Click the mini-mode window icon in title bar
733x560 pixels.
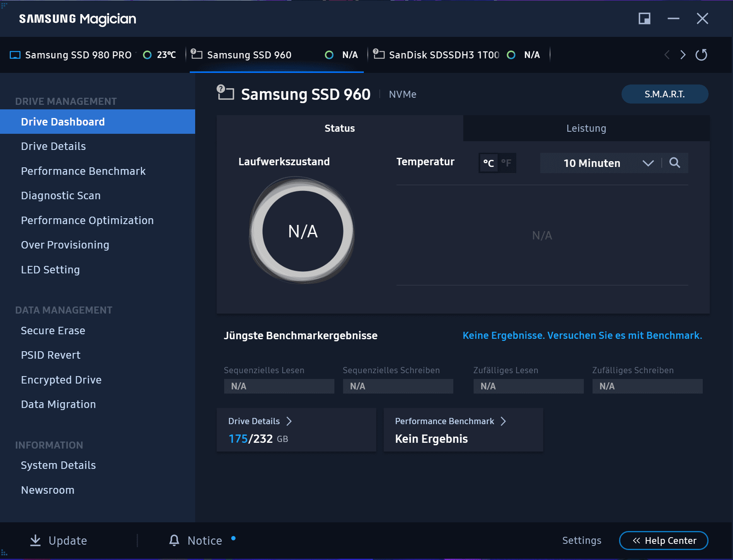pos(644,19)
